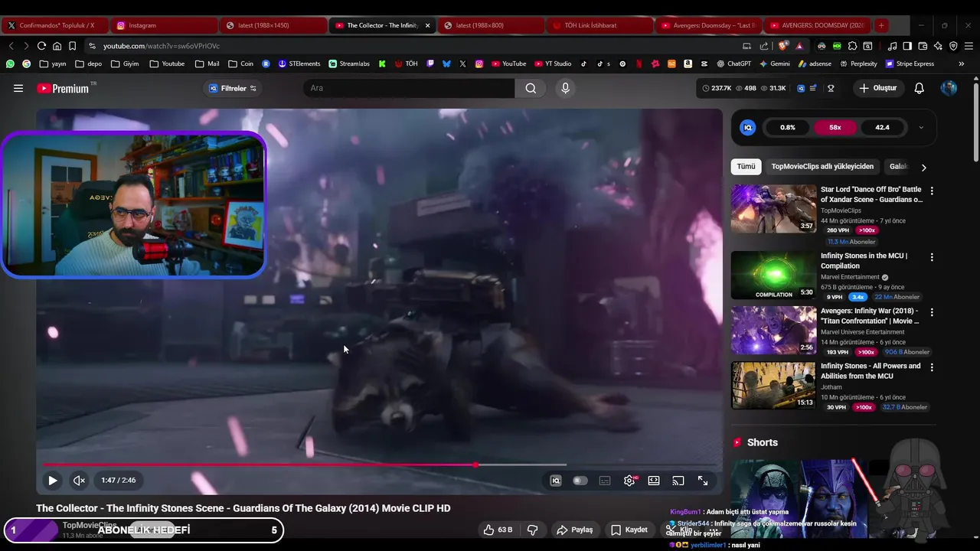Click the search magnifier button
This screenshot has width=980, height=551.
pos(531,88)
